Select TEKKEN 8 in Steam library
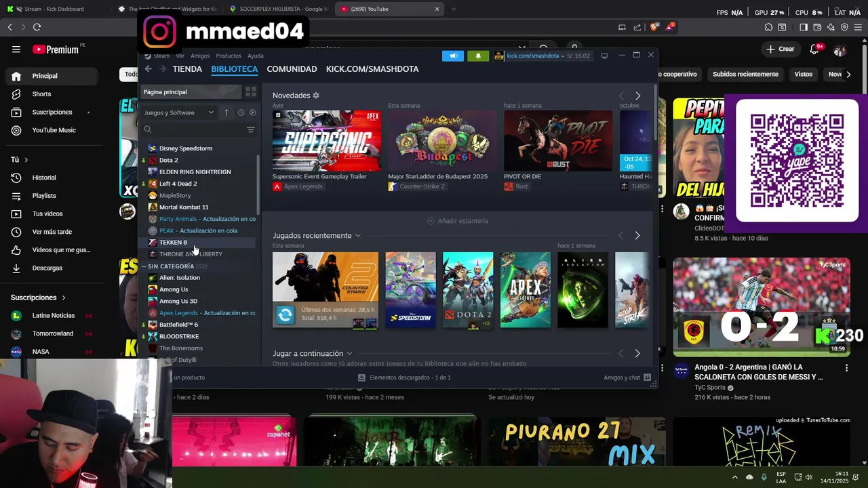Viewport: 868px width, 488px height. point(173,242)
